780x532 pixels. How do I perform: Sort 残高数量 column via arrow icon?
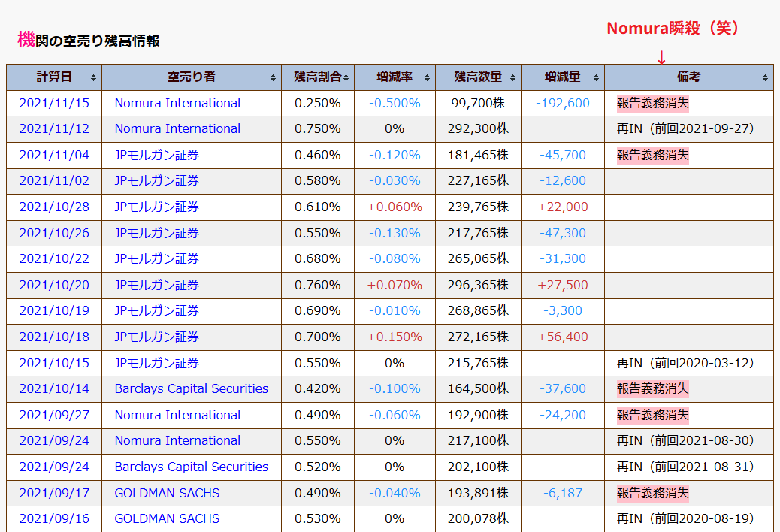512,77
